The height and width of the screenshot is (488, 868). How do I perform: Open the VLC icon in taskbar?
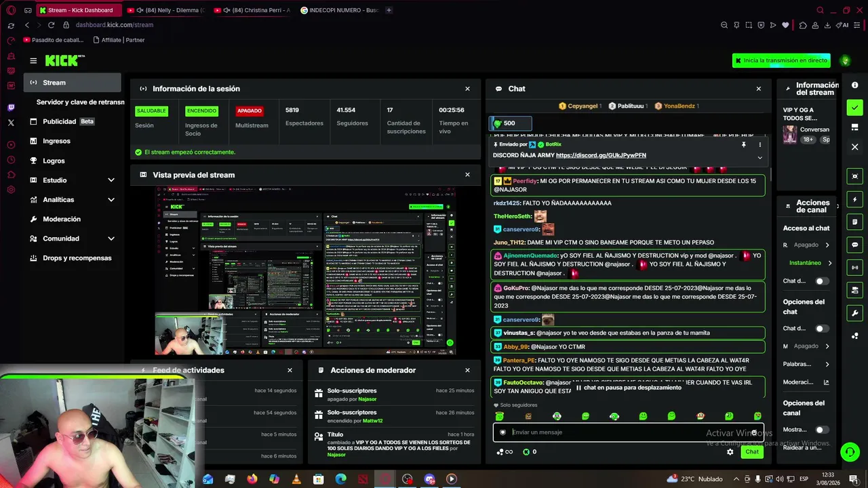point(296,479)
